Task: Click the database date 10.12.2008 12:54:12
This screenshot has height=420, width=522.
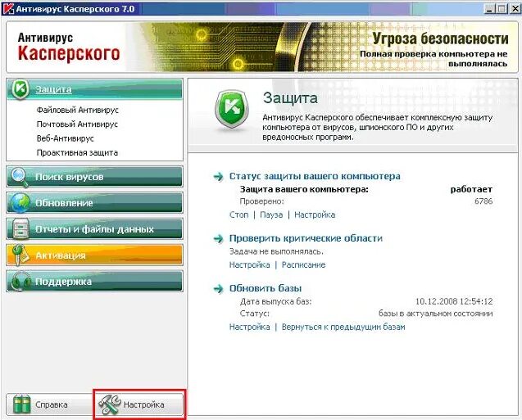Action: coord(454,301)
